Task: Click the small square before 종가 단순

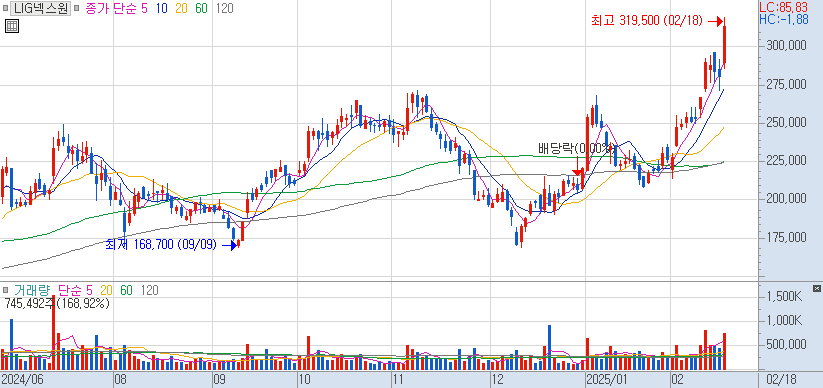Action: pos(77,8)
